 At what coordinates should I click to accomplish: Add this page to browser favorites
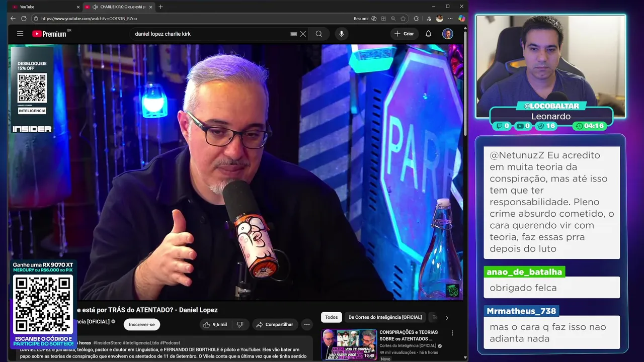point(403,19)
